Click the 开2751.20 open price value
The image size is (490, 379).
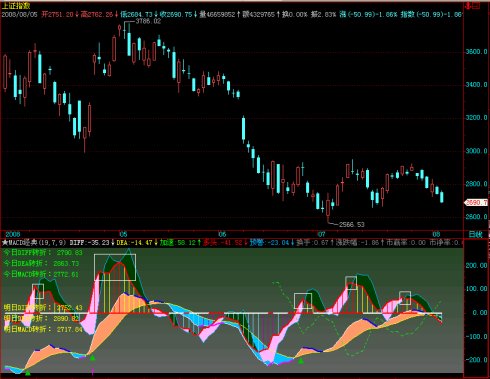pos(57,14)
